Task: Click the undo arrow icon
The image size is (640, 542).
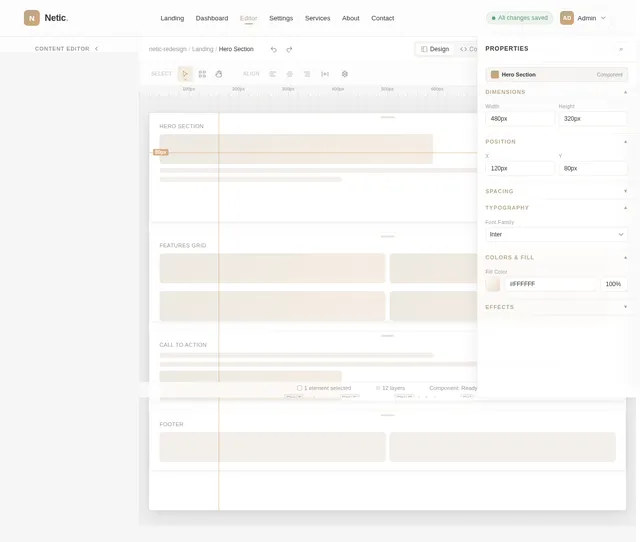Action: (273, 49)
